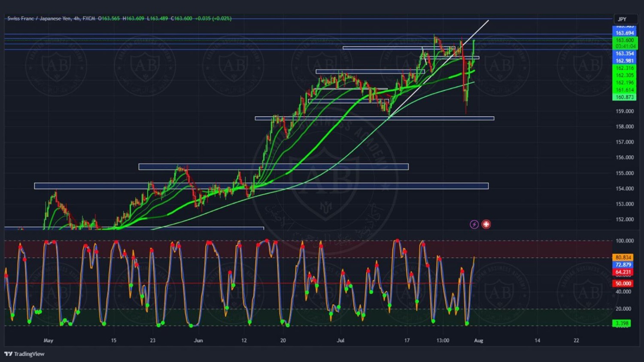Viewport: 644px width, 362px height.
Task: Select the low value L163.489
Action: [x=158, y=18]
